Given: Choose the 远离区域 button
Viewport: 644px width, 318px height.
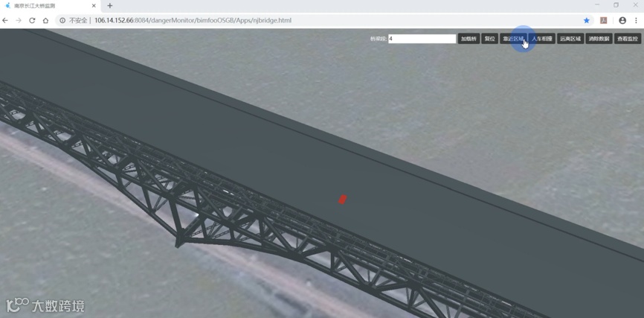Looking at the screenshot, I should [570, 39].
